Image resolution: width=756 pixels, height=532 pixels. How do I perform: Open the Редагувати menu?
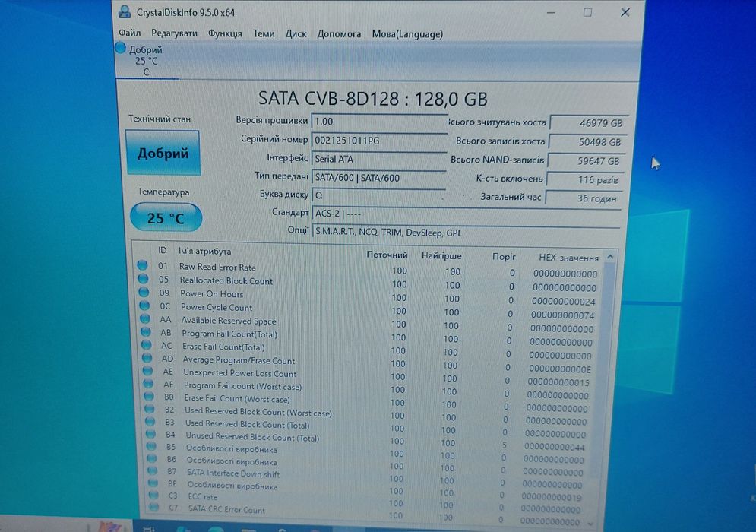[174, 33]
